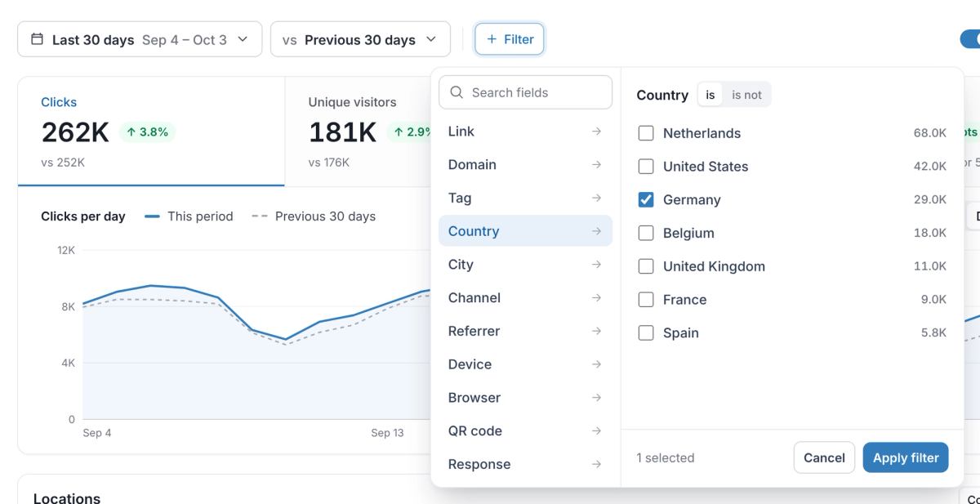980x504 pixels.
Task: Click the arrow icon beside Device
Action: [597, 364]
